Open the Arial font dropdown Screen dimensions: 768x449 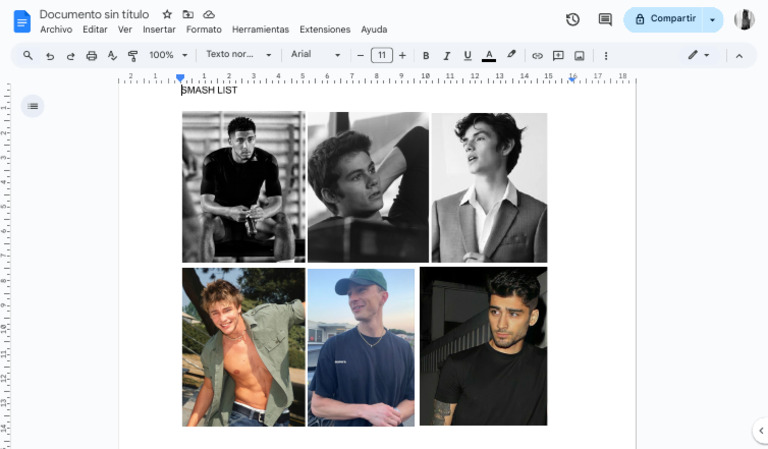(x=315, y=55)
